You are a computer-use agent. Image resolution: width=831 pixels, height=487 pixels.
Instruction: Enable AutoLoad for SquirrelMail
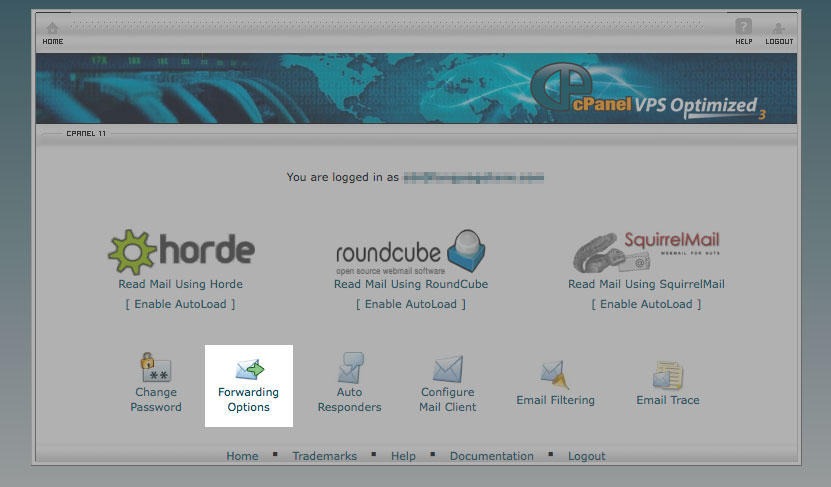(646, 304)
